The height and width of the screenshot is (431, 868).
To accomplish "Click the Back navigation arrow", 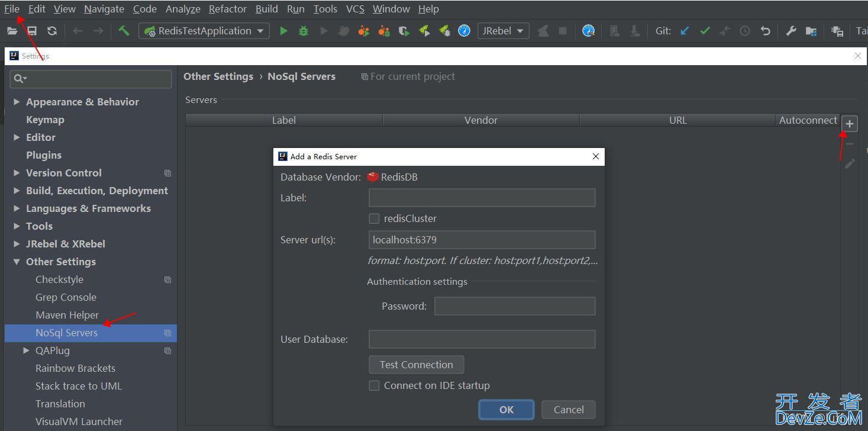I will click(78, 31).
